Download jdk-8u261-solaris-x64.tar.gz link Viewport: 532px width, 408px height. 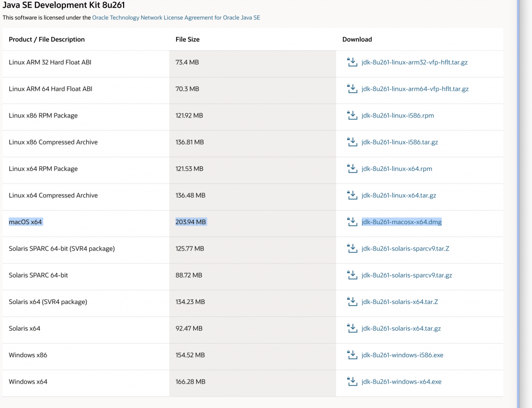401,328
